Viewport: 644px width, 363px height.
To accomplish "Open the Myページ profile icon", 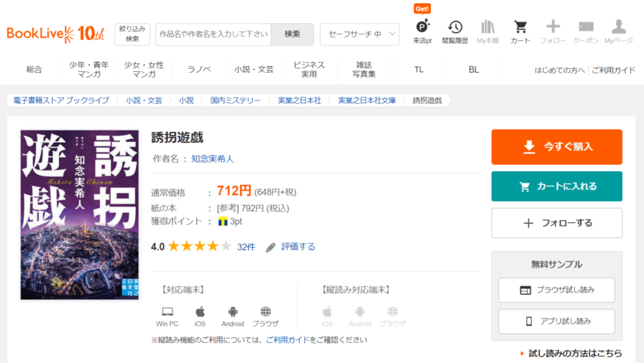I will [618, 28].
